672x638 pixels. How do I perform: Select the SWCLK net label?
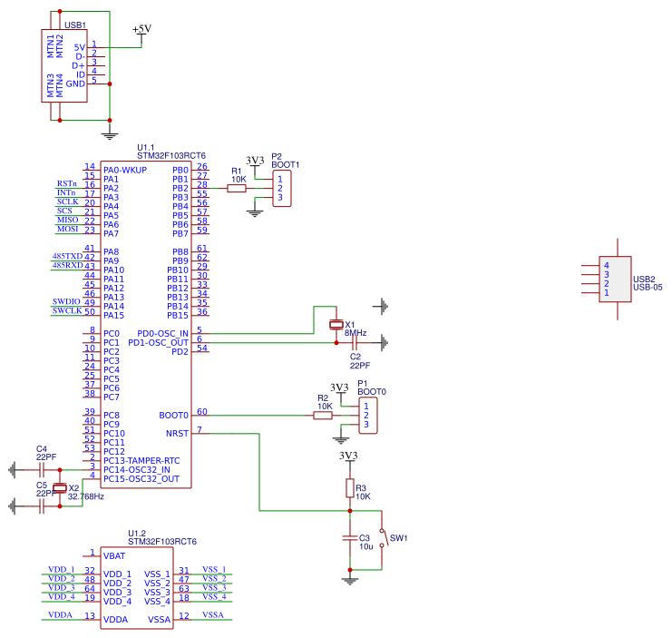pyautogui.click(x=67, y=310)
